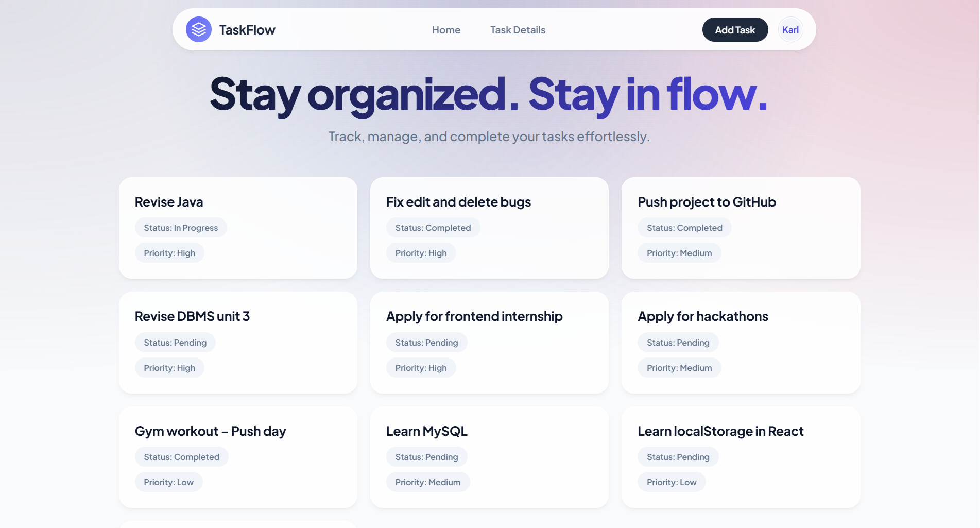The width and height of the screenshot is (980, 528).
Task: Click the Status: In Progress badge on Revise Java
Action: pyautogui.click(x=181, y=228)
